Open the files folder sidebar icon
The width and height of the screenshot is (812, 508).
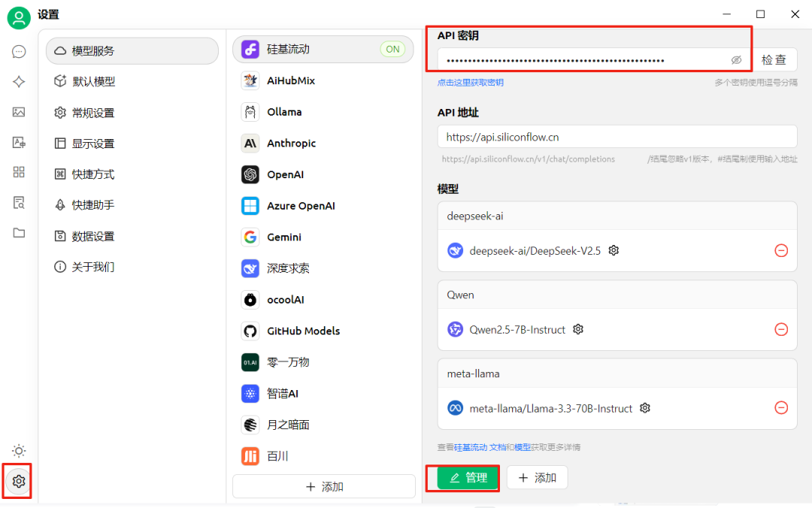pyautogui.click(x=19, y=232)
